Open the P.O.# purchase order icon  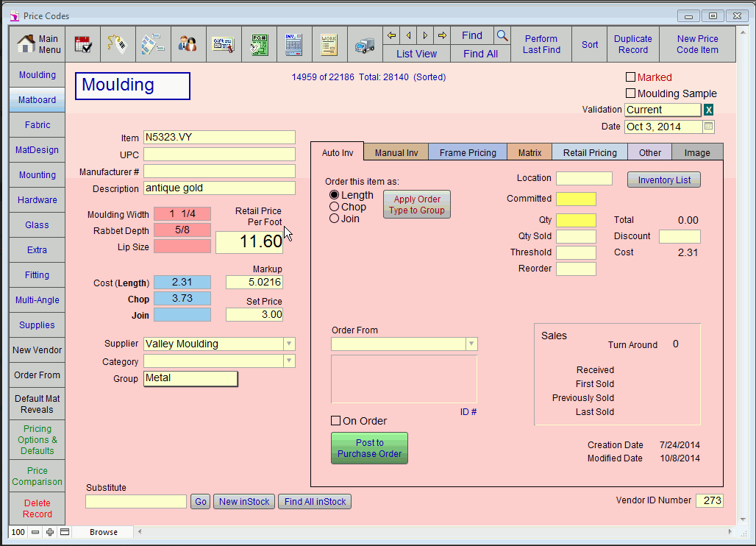pyautogui.click(x=258, y=43)
